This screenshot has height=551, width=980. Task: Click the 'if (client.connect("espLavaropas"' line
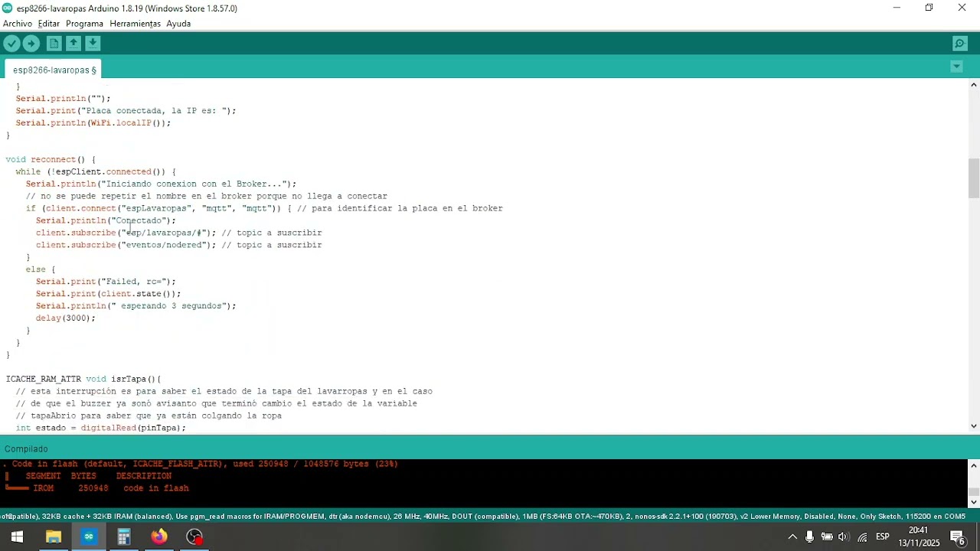pyautogui.click(x=264, y=208)
